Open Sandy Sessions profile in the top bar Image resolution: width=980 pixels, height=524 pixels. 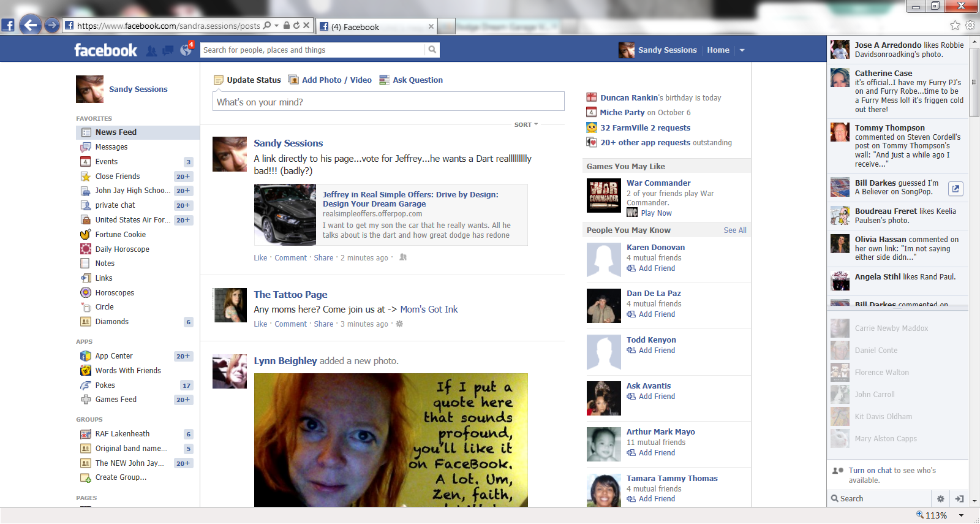tap(658, 50)
